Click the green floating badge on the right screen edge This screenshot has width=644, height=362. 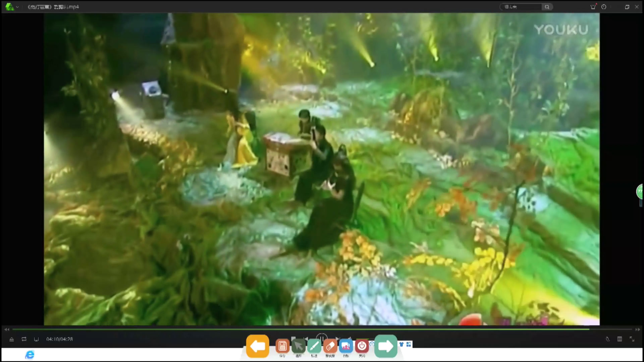640,192
